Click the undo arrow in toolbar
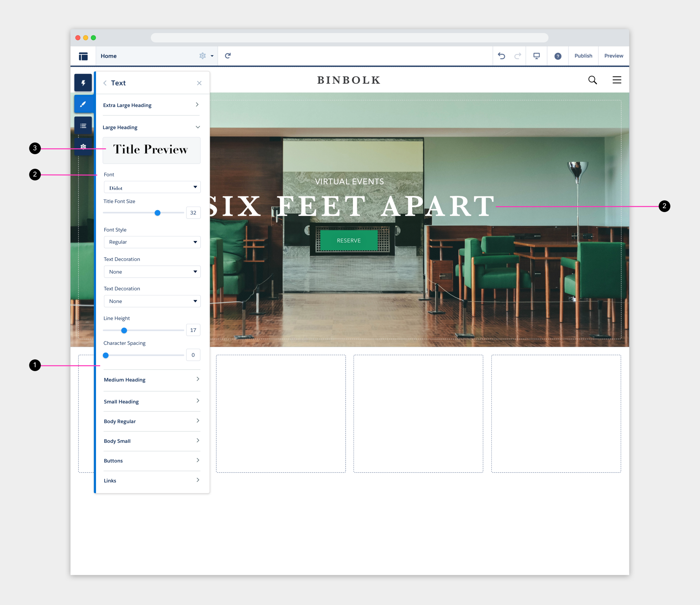Screen dimensions: 700x605 (501, 56)
